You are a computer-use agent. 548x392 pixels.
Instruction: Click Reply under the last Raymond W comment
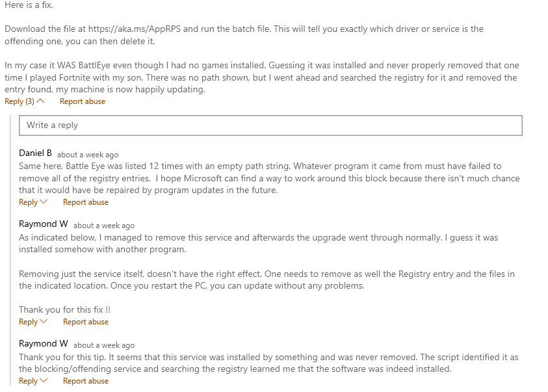[29, 381]
